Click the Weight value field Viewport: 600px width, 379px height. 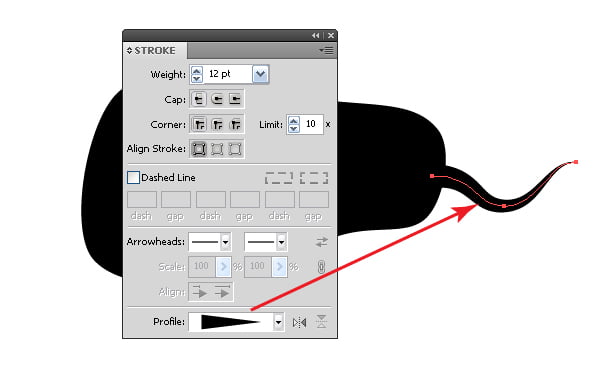pyautogui.click(x=227, y=74)
